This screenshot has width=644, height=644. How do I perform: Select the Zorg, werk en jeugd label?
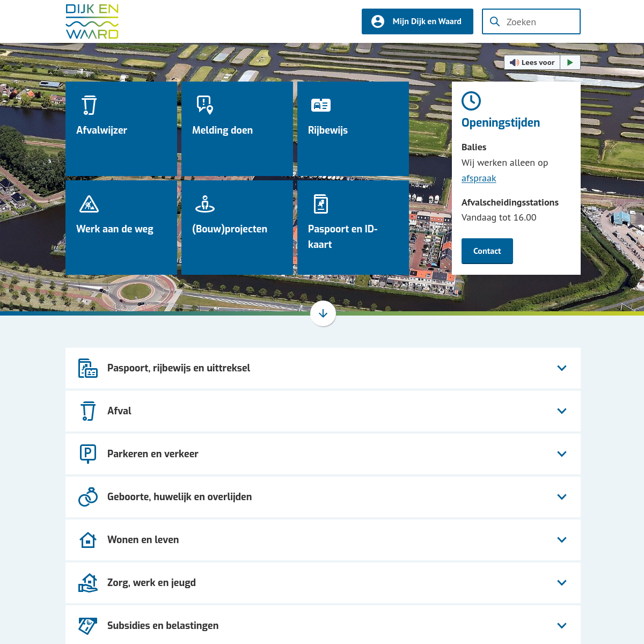151,583
